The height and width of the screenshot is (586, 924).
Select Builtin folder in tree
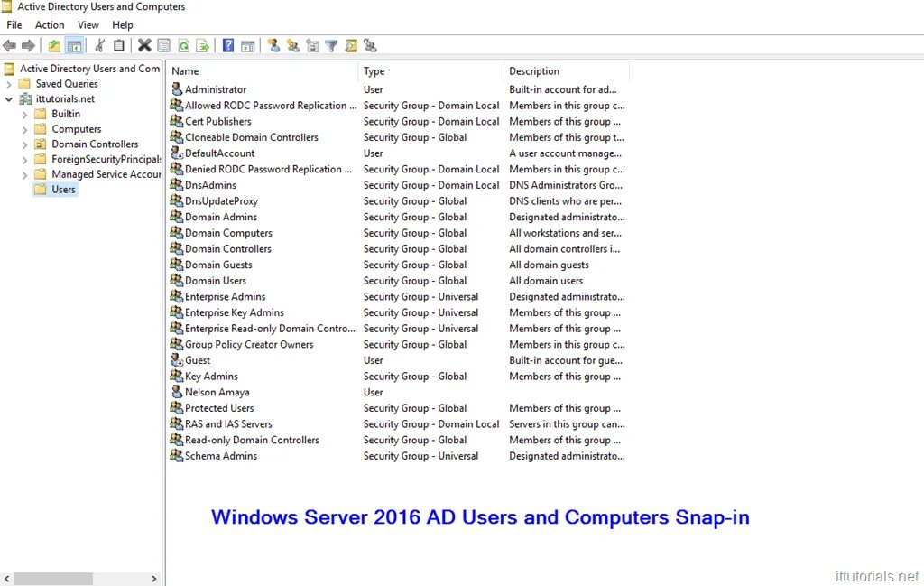tap(65, 114)
